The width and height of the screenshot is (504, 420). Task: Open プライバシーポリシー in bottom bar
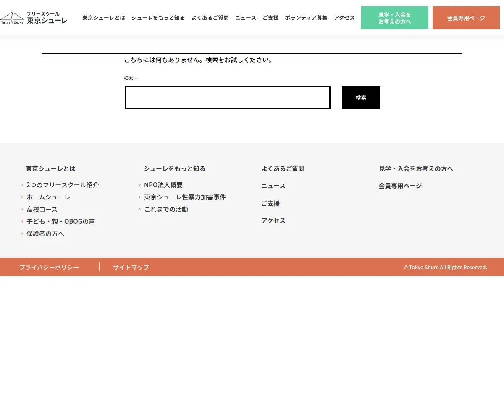click(49, 267)
